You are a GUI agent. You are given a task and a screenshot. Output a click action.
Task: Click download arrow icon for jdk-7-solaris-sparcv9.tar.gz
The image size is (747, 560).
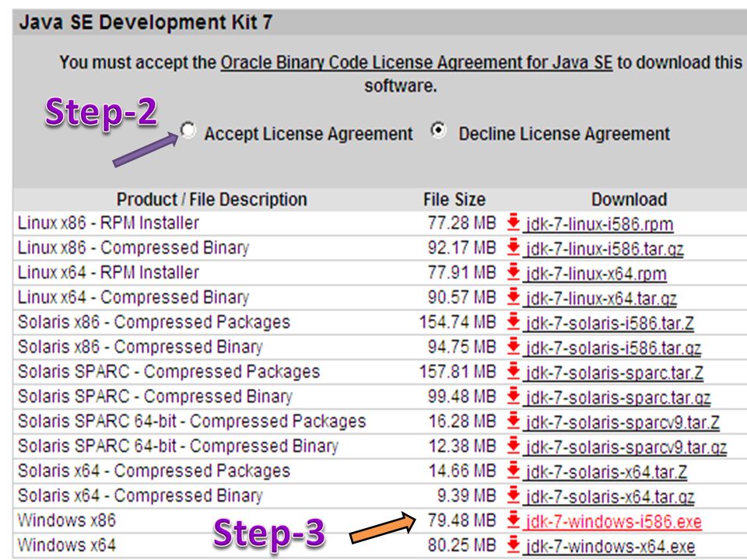(513, 445)
